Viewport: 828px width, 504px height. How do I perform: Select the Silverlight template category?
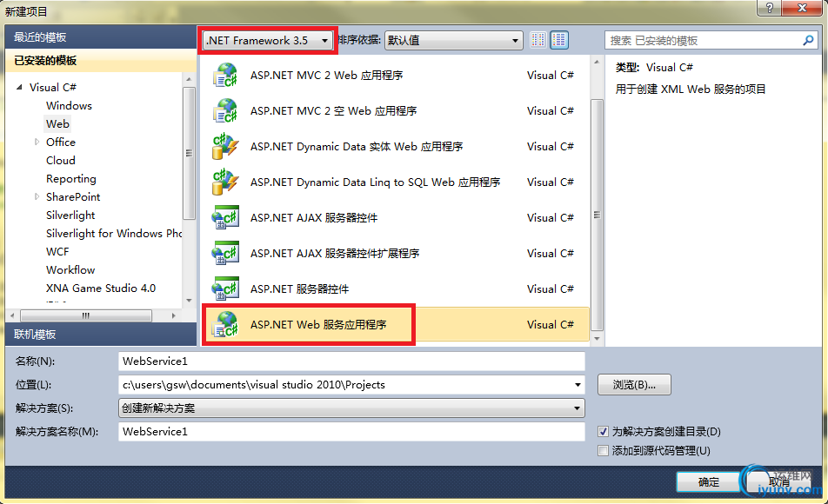[x=70, y=216]
